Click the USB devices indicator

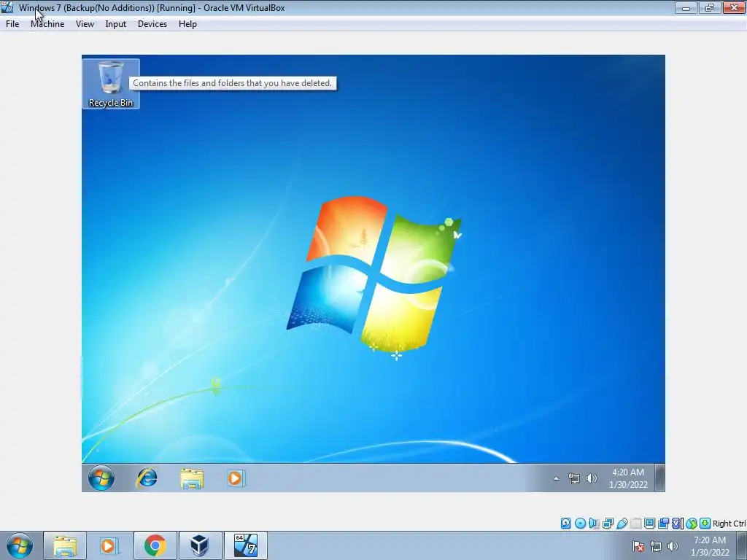[x=622, y=524]
